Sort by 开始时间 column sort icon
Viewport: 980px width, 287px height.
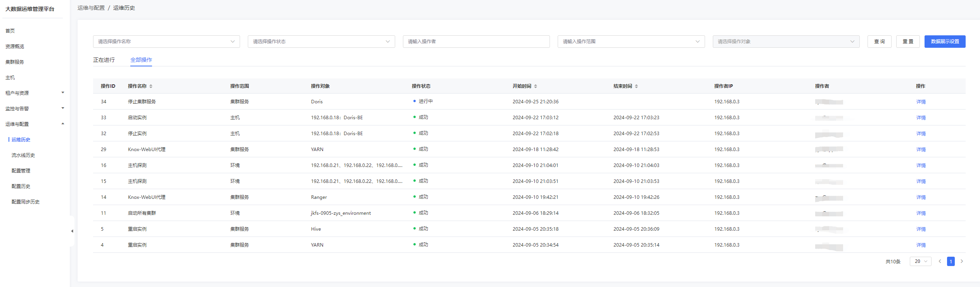pyautogui.click(x=536, y=86)
